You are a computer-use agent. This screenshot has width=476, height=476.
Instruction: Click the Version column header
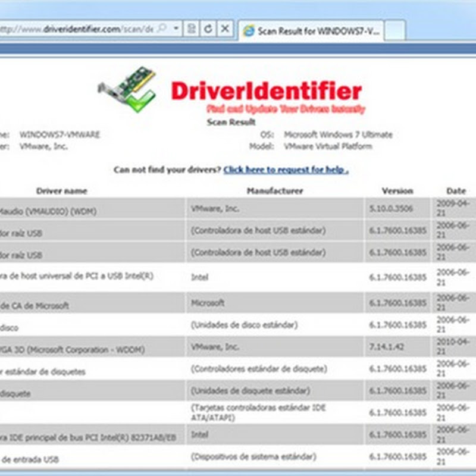(397, 191)
